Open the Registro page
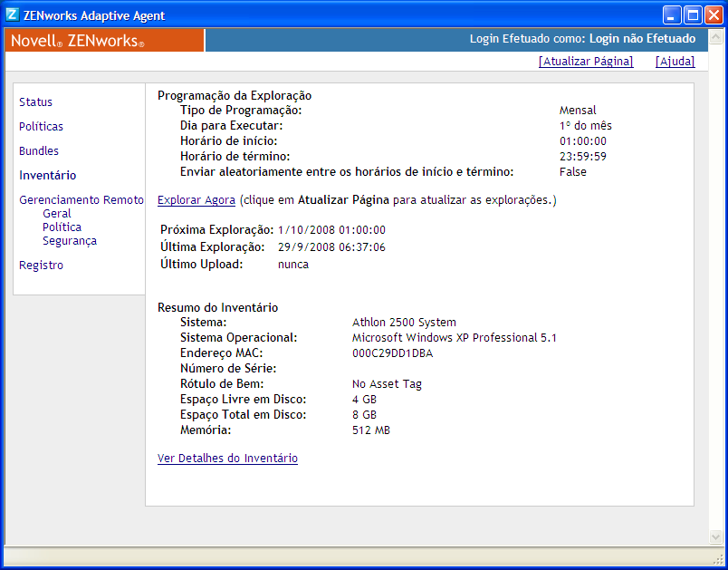The height and width of the screenshot is (570, 728). pyautogui.click(x=41, y=265)
